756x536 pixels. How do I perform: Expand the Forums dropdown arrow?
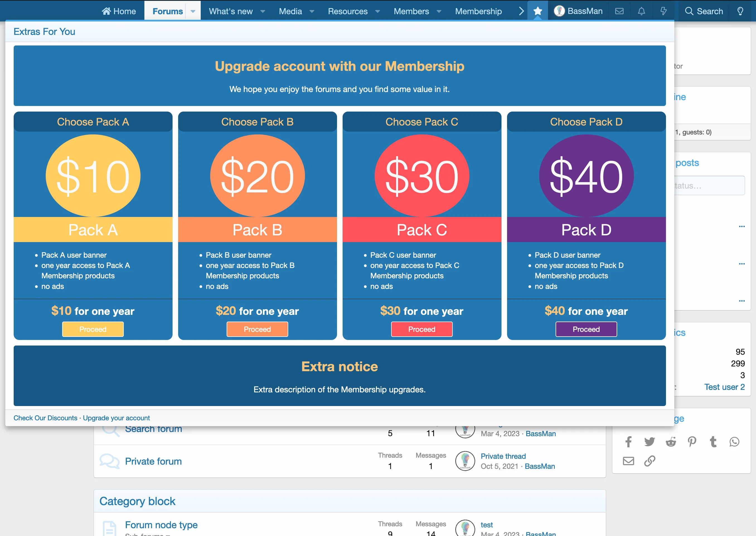click(x=193, y=11)
